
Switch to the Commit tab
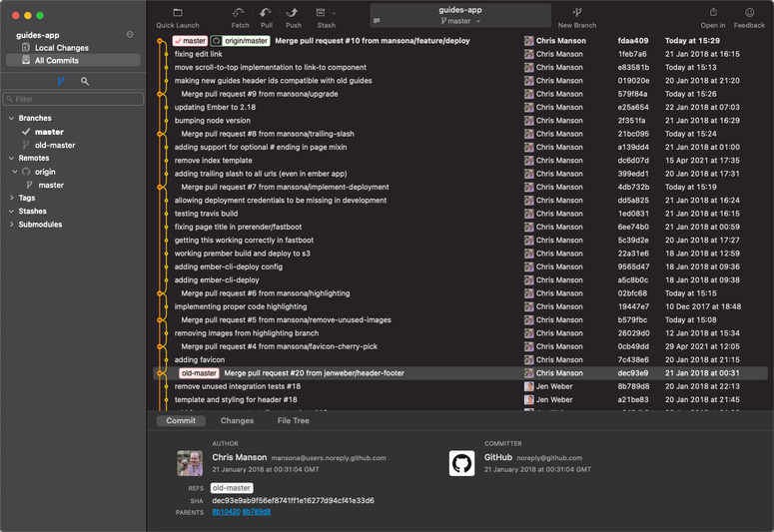tap(181, 421)
